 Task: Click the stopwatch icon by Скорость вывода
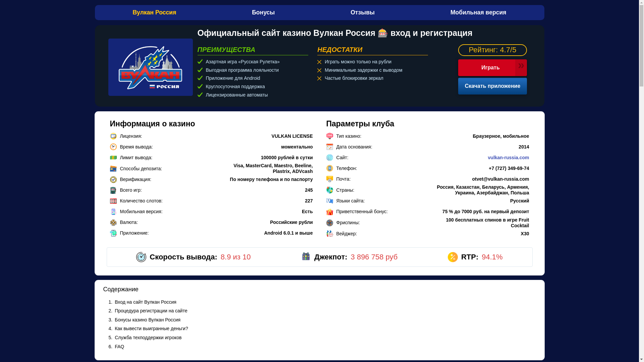[141, 257]
